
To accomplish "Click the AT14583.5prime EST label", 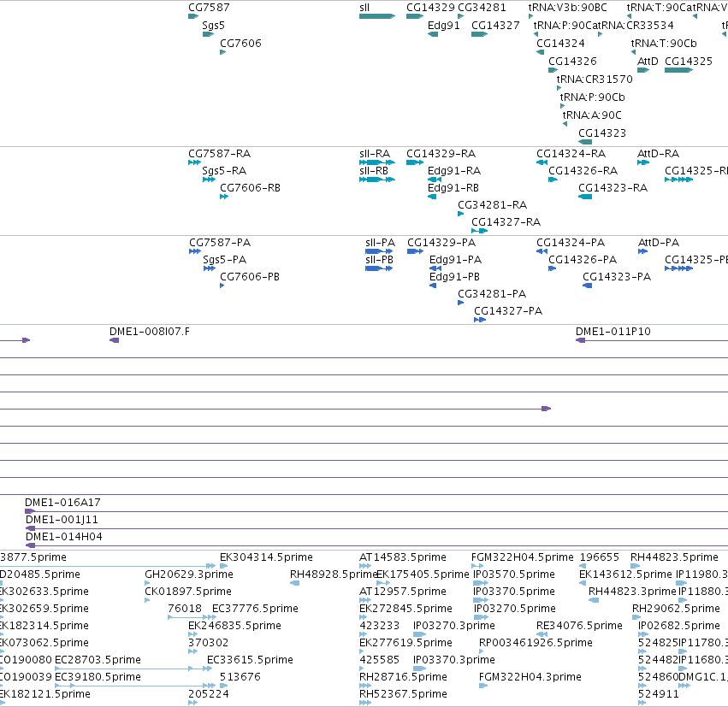I will pos(403,557).
